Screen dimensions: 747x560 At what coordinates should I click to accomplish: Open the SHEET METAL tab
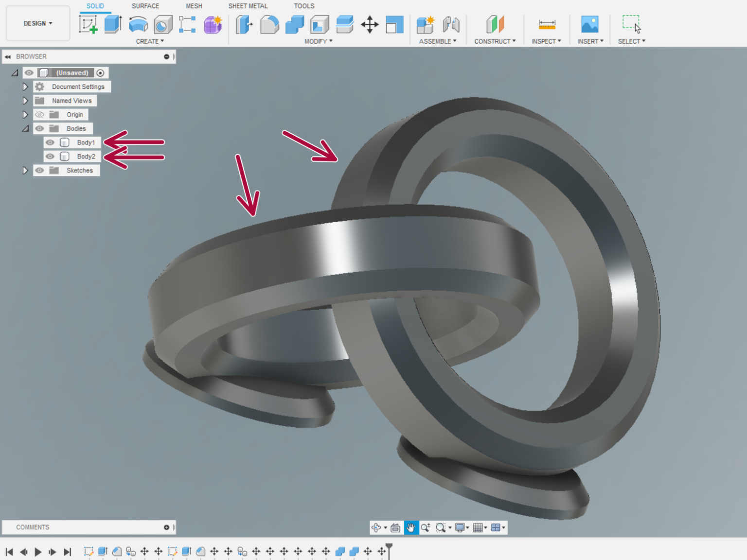248,6
